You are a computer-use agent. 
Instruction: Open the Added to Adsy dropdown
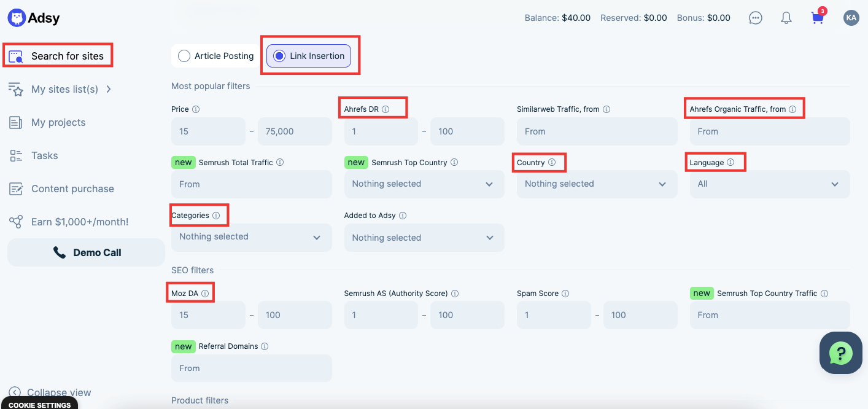coord(424,238)
